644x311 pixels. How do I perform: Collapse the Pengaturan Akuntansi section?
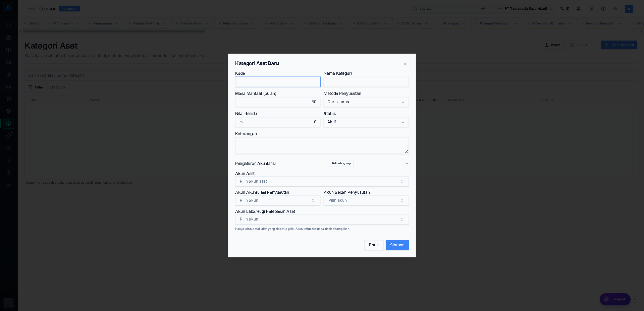(407, 164)
